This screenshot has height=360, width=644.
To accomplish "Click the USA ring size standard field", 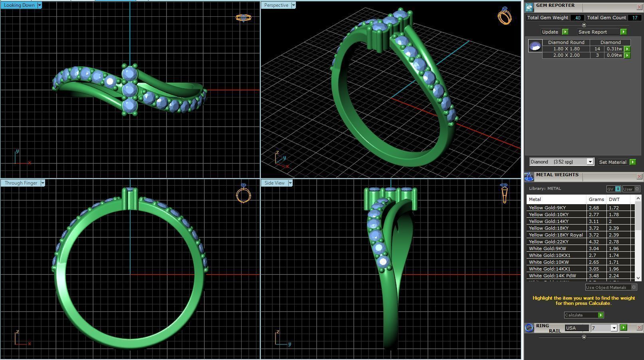I will [x=577, y=328].
